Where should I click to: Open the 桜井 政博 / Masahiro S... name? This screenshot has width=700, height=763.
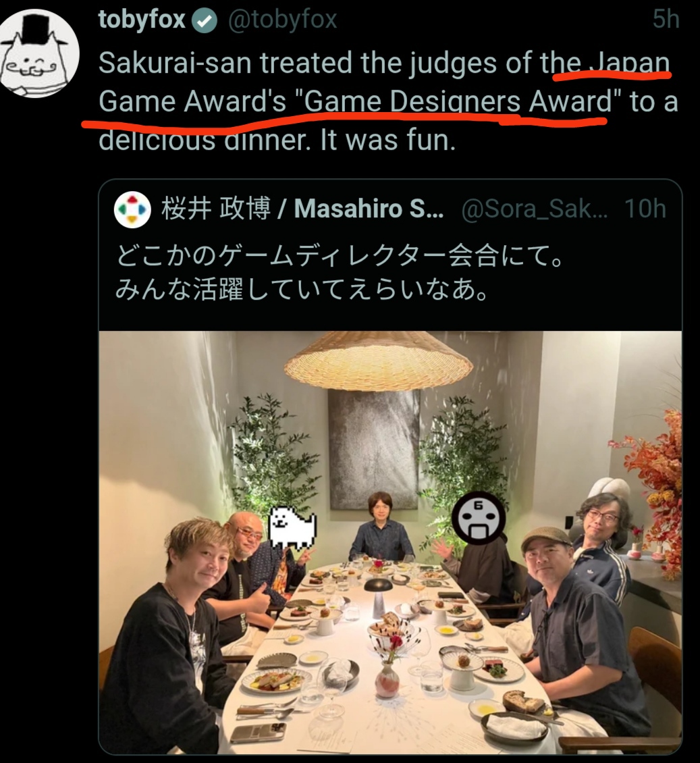[x=302, y=209]
